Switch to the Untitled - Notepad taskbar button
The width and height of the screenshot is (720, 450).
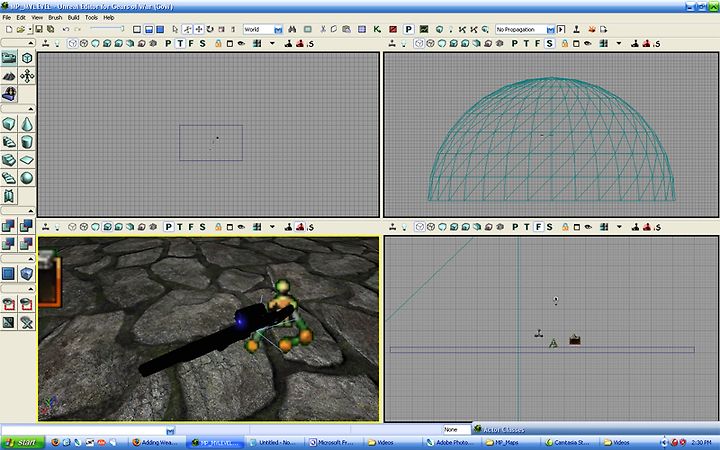272,443
